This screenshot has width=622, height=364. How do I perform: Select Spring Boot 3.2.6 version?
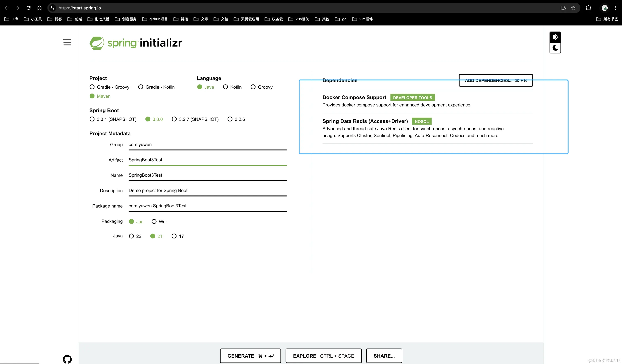tap(230, 119)
